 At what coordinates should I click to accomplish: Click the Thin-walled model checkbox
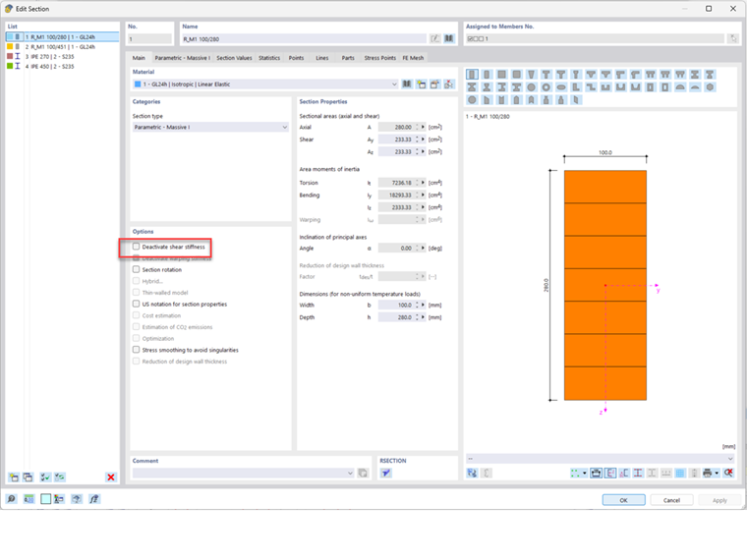click(x=137, y=293)
